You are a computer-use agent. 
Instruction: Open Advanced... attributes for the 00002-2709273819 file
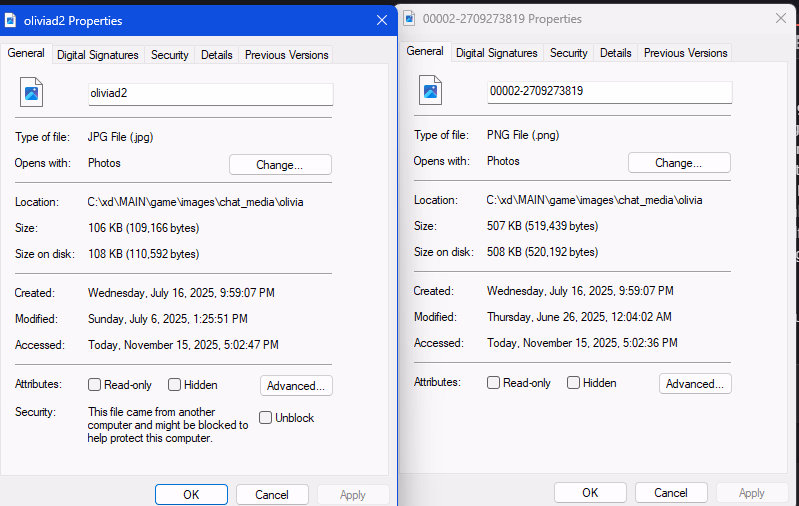pos(695,384)
